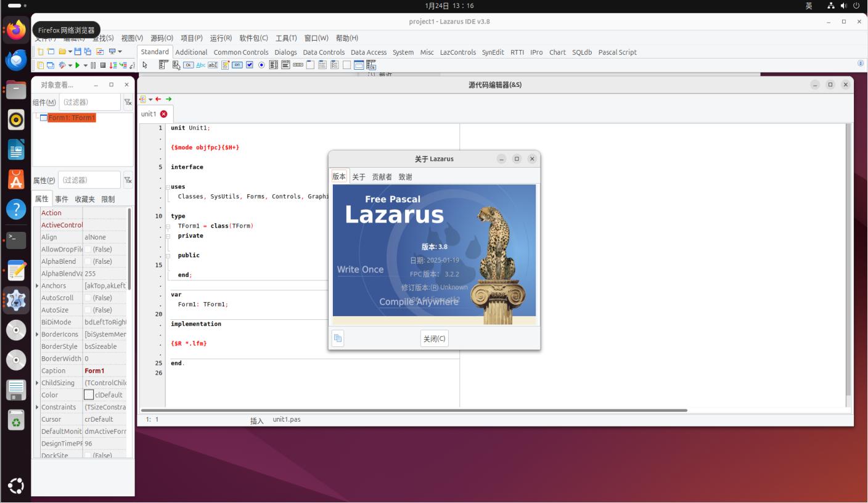Toggle the AlphaBlend property checkbox

pyautogui.click(x=88, y=261)
